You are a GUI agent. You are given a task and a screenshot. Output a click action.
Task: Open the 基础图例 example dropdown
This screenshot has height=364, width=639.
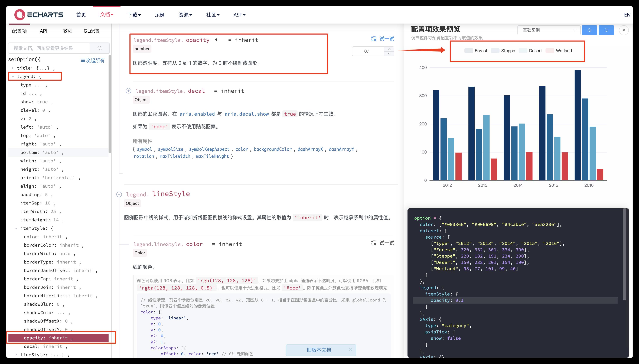click(x=549, y=30)
